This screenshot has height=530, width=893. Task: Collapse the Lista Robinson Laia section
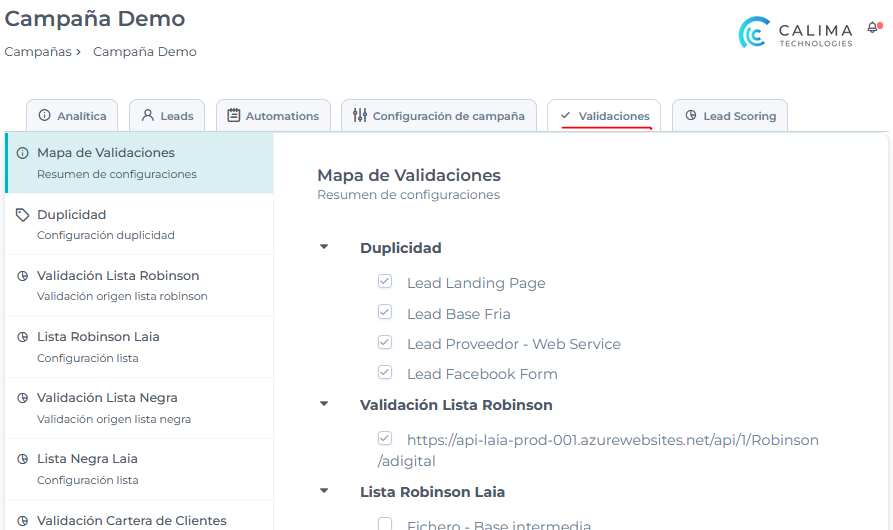tap(324, 491)
